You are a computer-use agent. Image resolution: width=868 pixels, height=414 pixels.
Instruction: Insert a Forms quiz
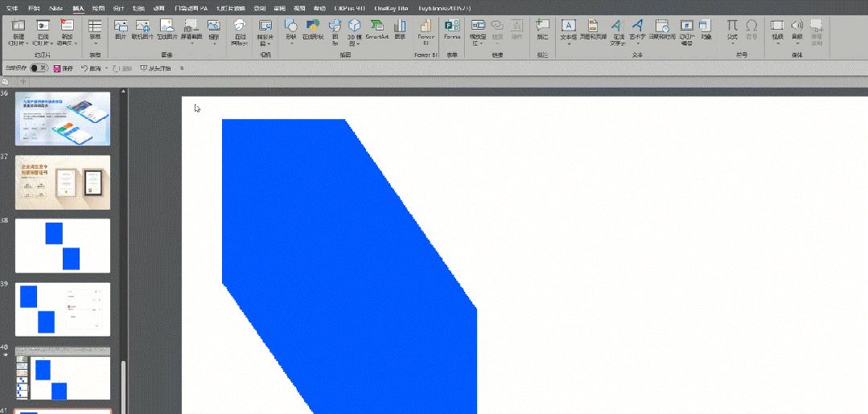tap(452, 29)
